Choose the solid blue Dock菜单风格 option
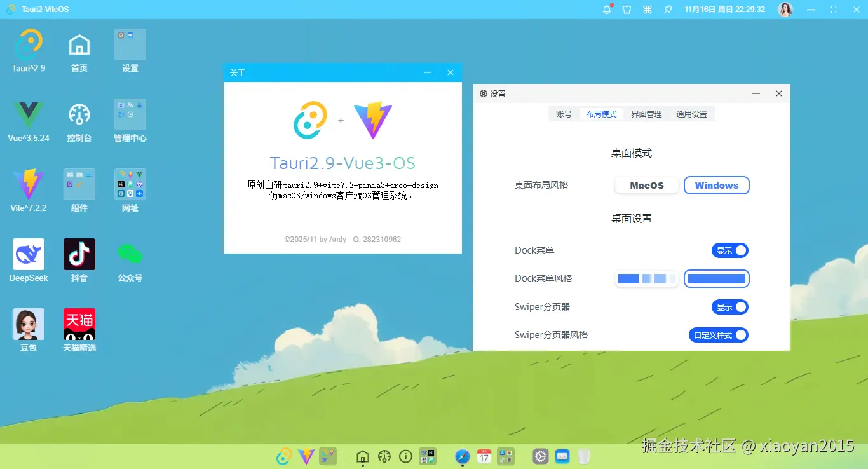 tap(717, 278)
